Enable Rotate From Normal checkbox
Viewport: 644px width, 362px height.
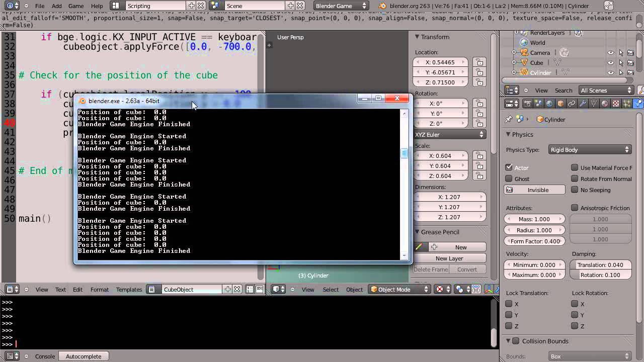pyautogui.click(x=575, y=178)
